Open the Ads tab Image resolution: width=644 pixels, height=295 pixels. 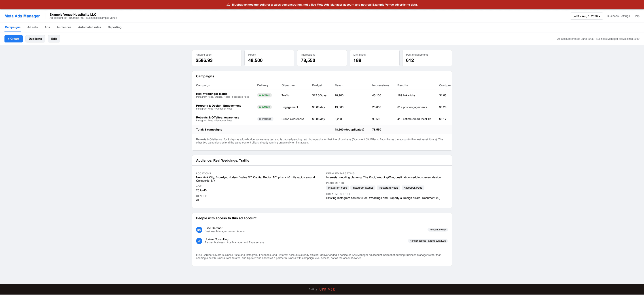[47, 27]
